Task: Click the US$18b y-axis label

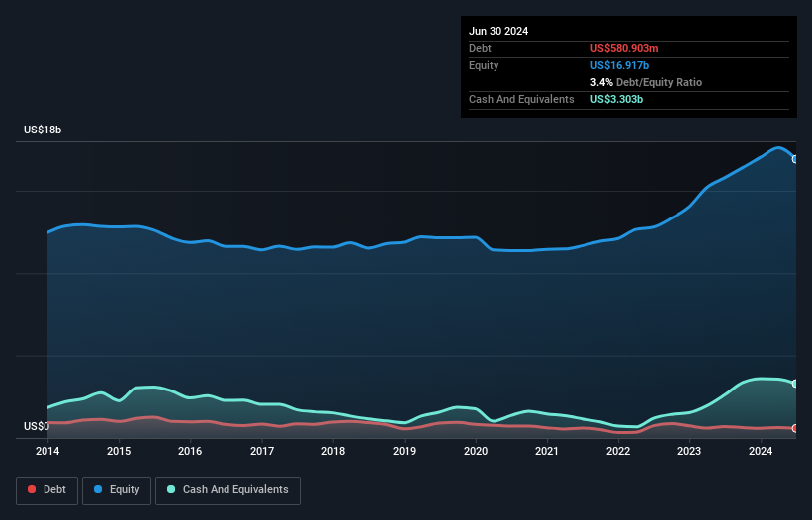Action: [43, 130]
